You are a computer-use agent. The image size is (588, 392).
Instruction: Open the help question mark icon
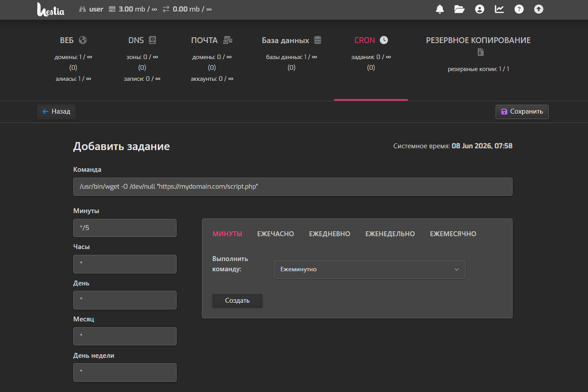[519, 9]
